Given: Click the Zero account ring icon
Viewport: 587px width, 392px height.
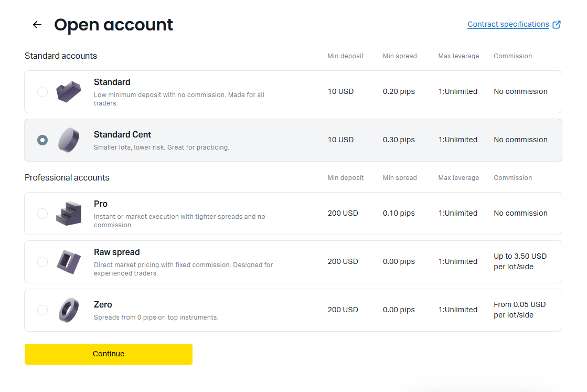Looking at the screenshot, I should 69,310.
